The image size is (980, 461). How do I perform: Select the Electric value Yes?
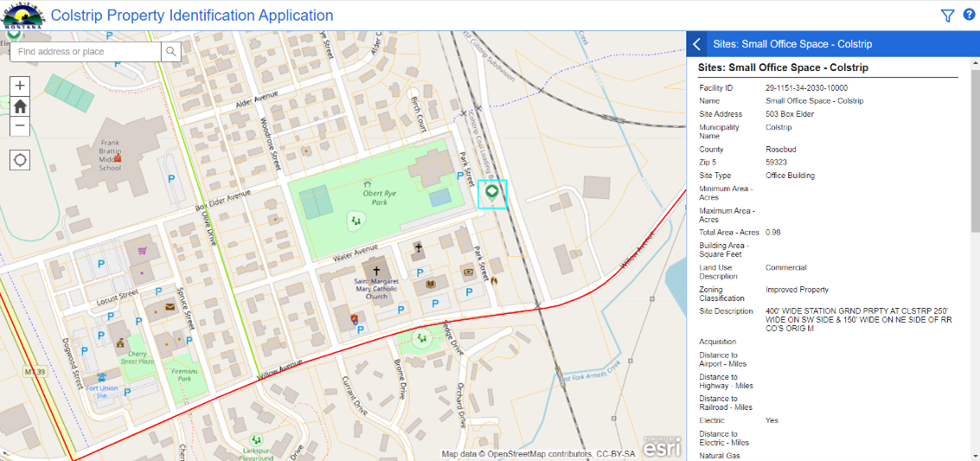(x=772, y=420)
